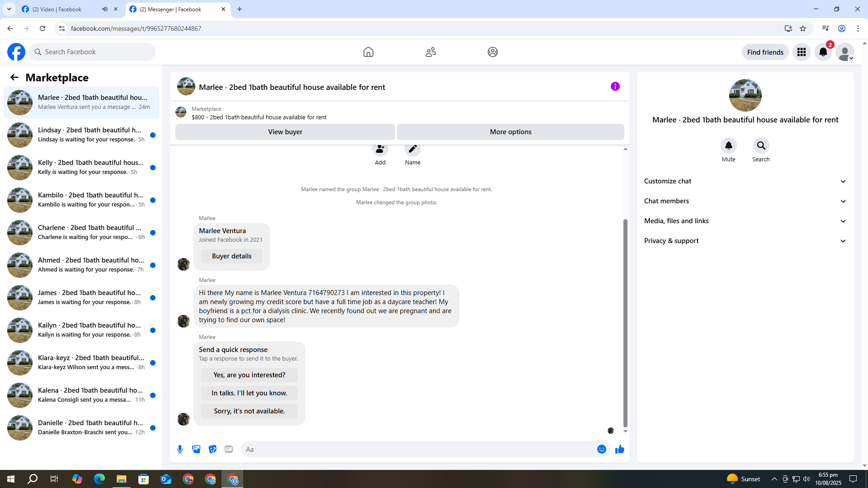Image resolution: width=868 pixels, height=488 pixels.
Task: Click the View buyer button
Action: tap(285, 132)
